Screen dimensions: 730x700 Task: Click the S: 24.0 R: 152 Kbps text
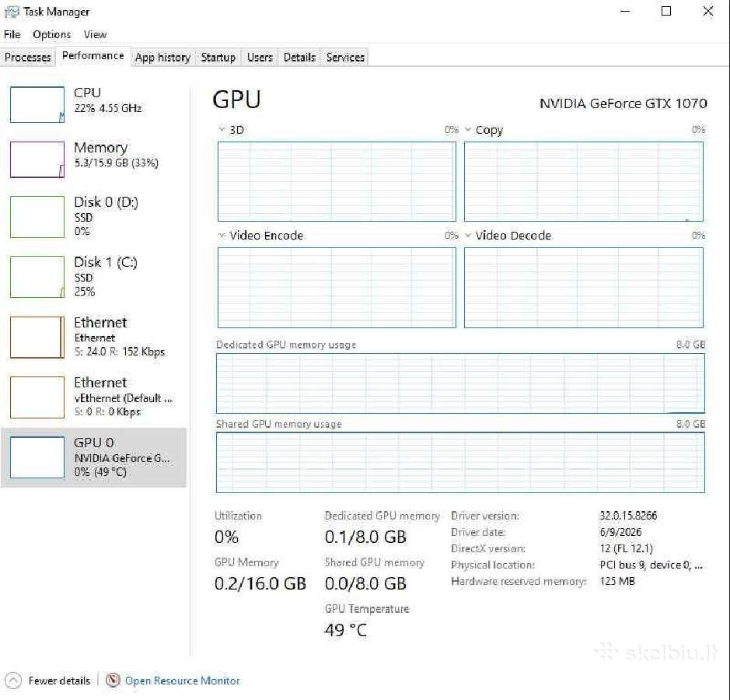pos(120,352)
